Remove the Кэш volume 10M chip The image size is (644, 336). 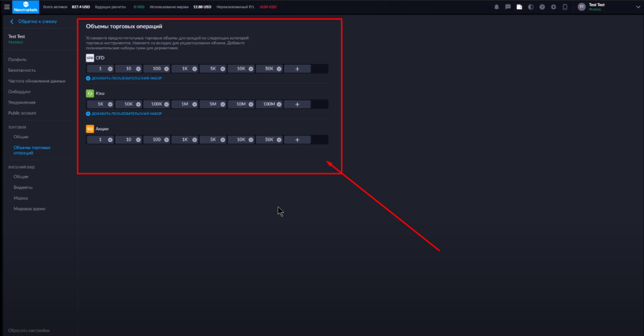click(251, 104)
